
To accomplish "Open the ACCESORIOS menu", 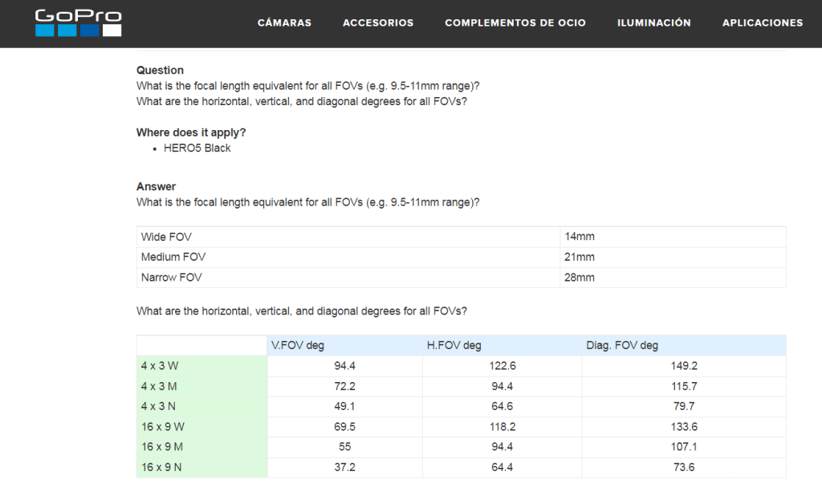I will [378, 23].
